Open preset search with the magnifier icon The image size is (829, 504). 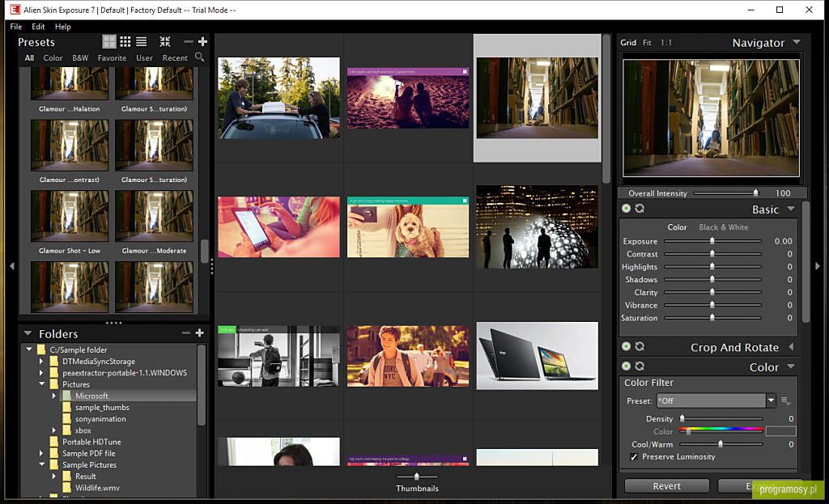[199, 57]
